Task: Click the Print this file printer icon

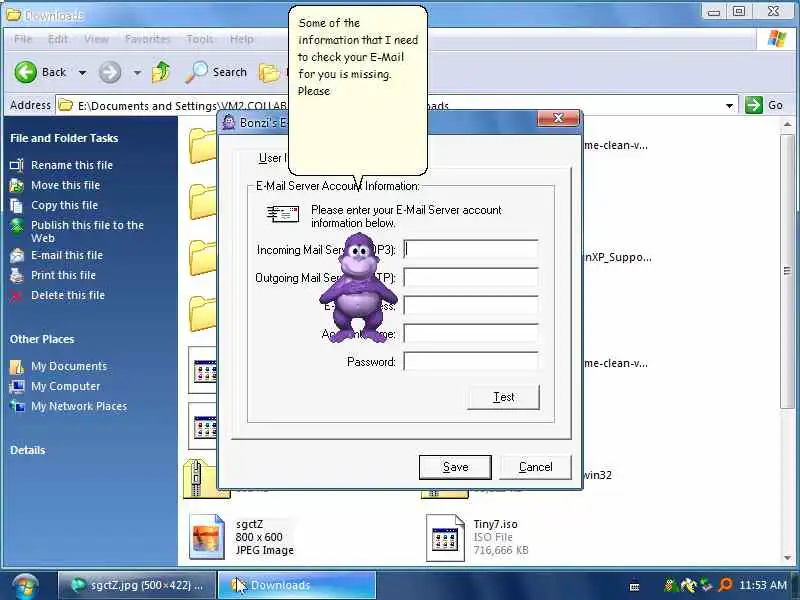Action: pos(17,276)
